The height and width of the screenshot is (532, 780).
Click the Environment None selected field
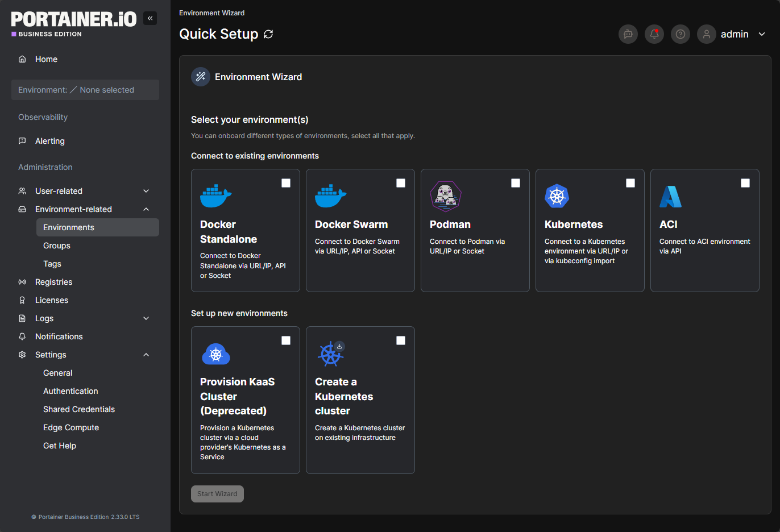click(85, 90)
